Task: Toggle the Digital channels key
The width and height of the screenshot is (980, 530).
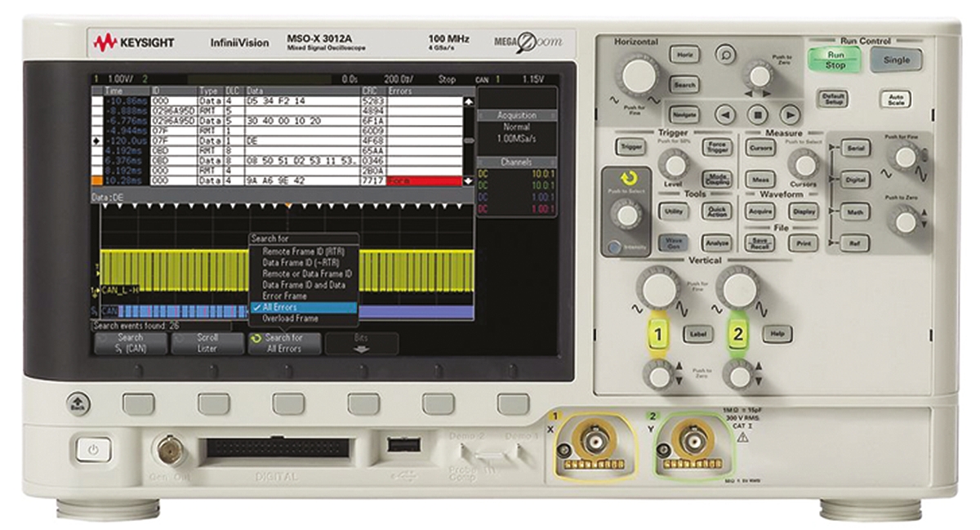Action: (x=856, y=180)
